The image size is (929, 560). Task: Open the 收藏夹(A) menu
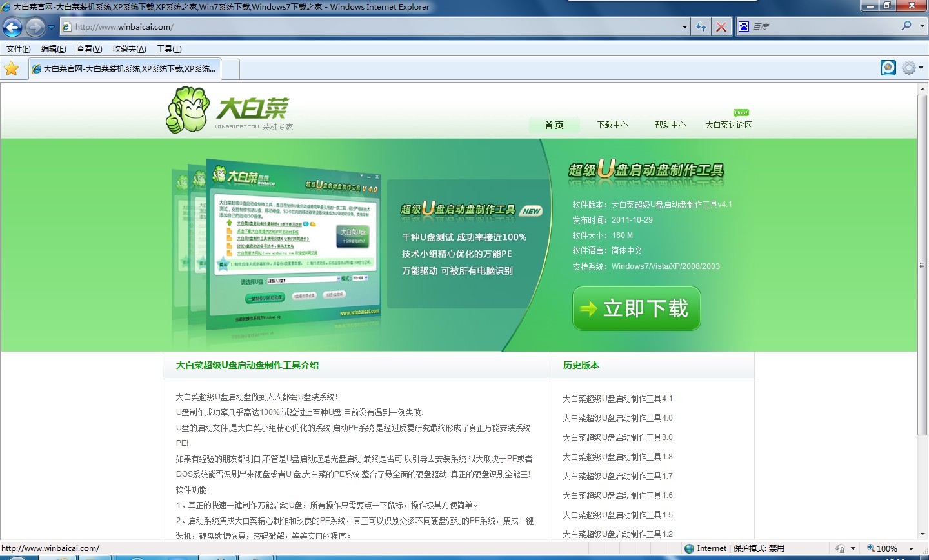[129, 49]
